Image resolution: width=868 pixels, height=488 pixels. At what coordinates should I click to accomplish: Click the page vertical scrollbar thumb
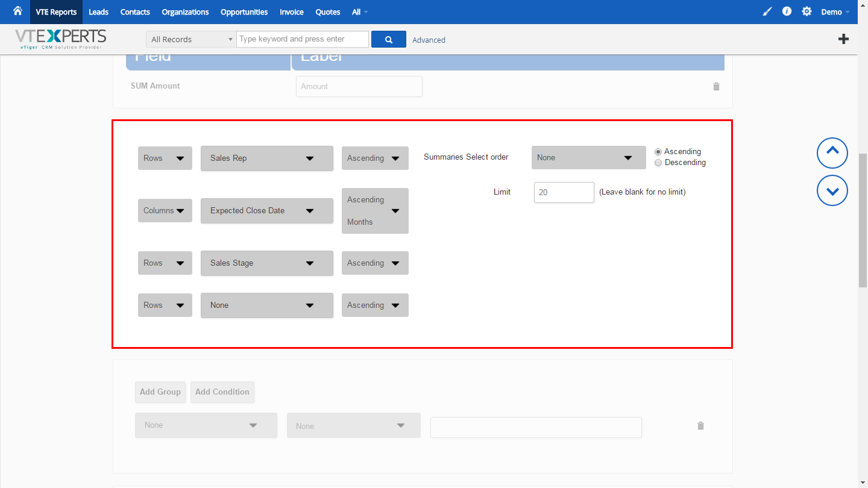[x=863, y=220]
